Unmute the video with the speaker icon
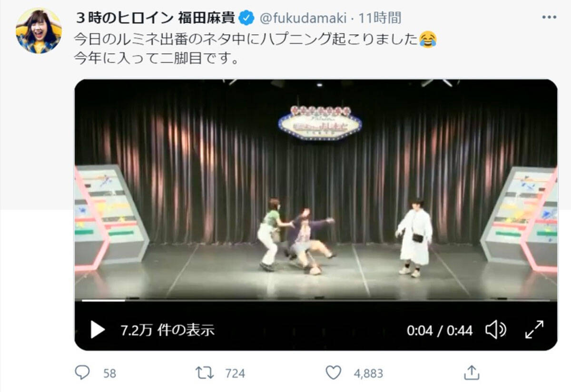Screen dimensions: 571x392 click(496, 329)
